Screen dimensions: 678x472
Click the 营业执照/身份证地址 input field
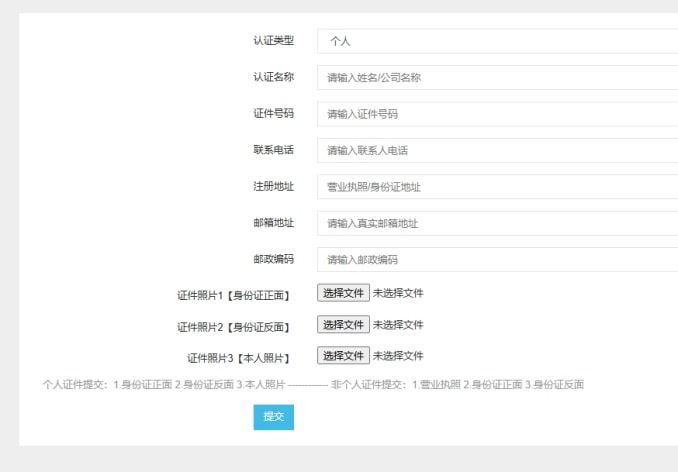click(497, 187)
